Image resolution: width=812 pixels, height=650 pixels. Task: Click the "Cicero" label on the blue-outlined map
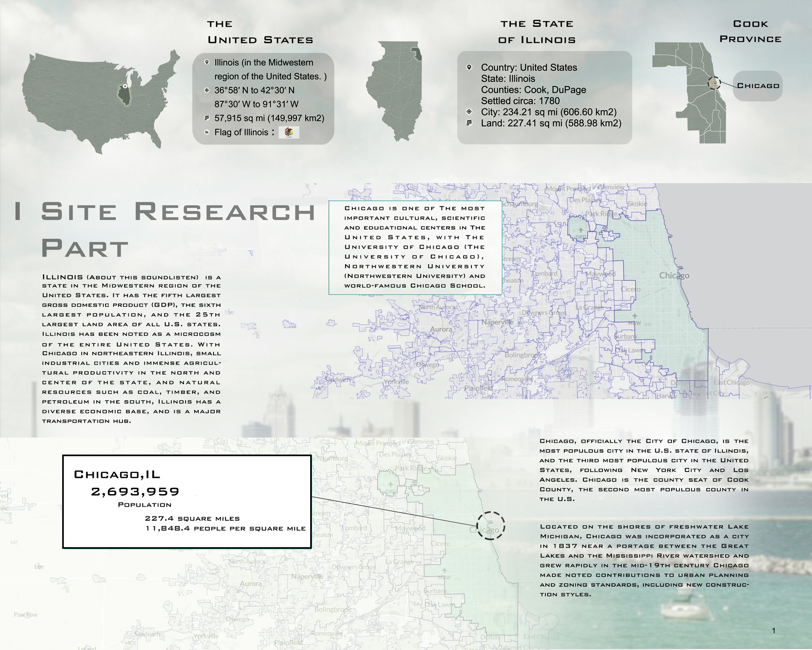(x=630, y=289)
